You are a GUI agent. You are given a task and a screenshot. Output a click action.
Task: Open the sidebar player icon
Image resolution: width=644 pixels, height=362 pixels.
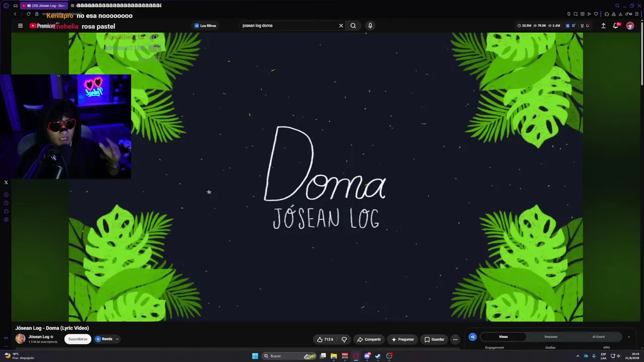(6, 195)
